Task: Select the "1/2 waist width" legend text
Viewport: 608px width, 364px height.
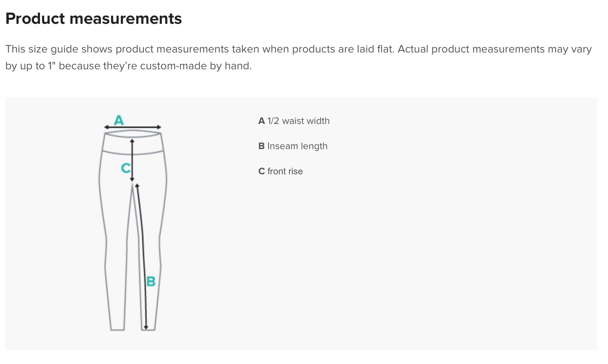Action: click(x=298, y=121)
